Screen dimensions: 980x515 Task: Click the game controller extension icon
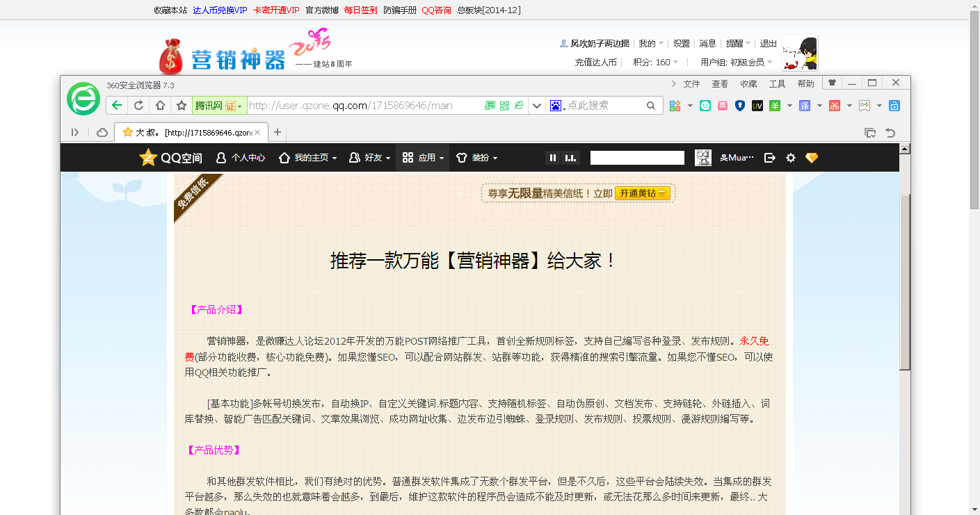click(x=865, y=105)
